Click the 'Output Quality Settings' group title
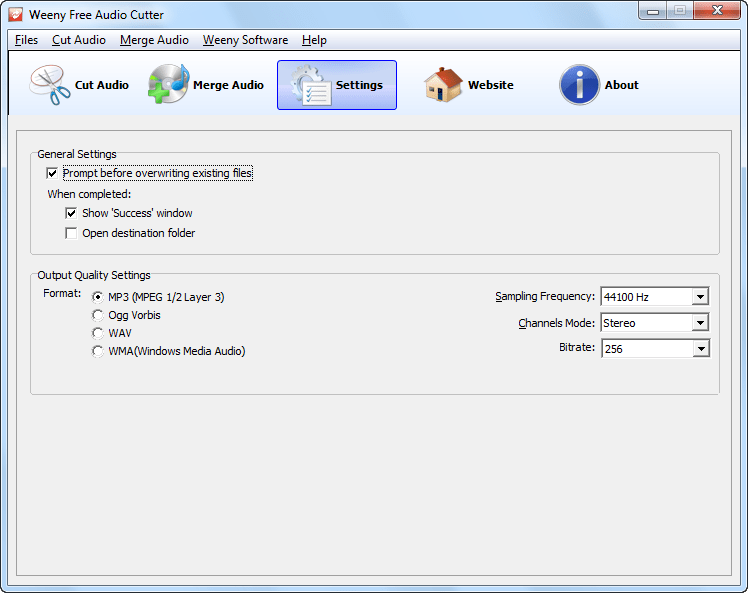This screenshot has height=593, width=748. point(94,275)
